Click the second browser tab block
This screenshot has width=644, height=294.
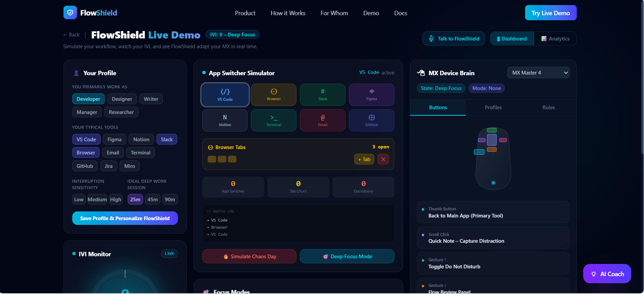[222, 159]
